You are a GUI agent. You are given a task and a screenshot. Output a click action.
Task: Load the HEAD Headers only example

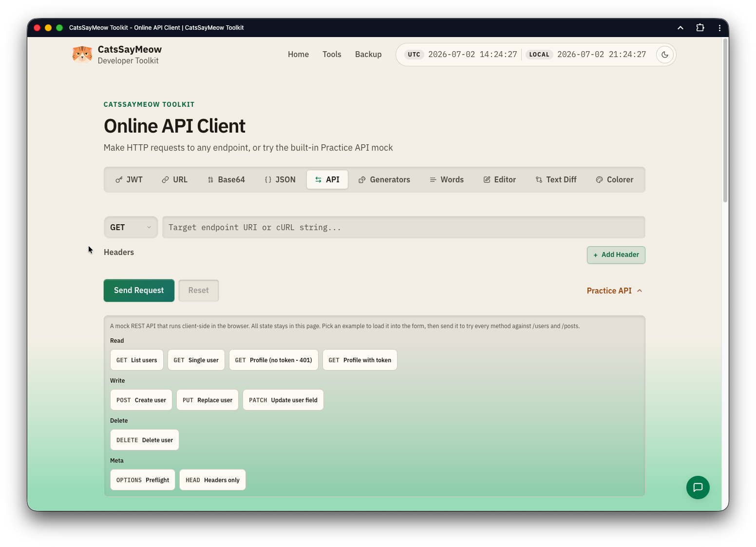pyautogui.click(x=212, y=480)
